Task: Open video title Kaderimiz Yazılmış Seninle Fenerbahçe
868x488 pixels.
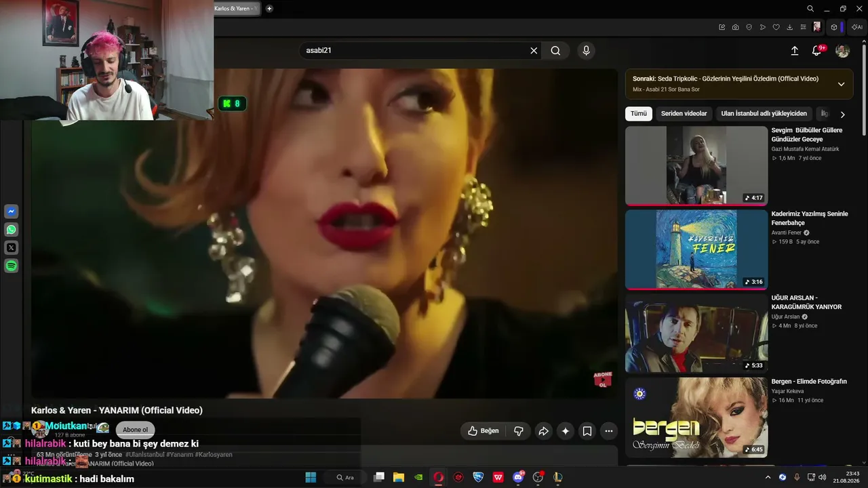Action: coord(810,218)
